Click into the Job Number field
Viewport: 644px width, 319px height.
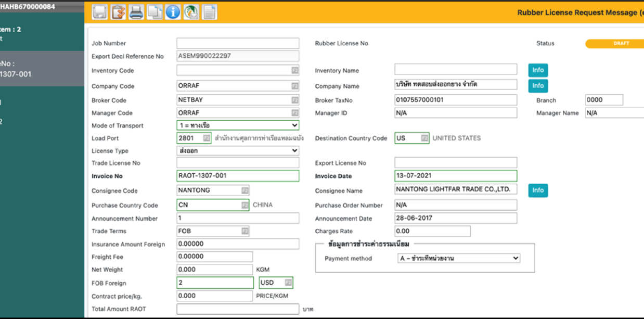click(x=238, y=43)
